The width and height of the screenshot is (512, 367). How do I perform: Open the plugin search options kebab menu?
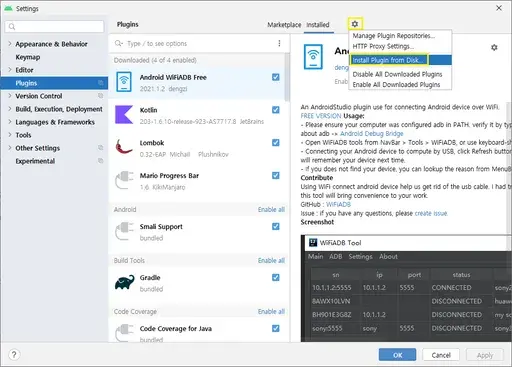tap(279, 43)
